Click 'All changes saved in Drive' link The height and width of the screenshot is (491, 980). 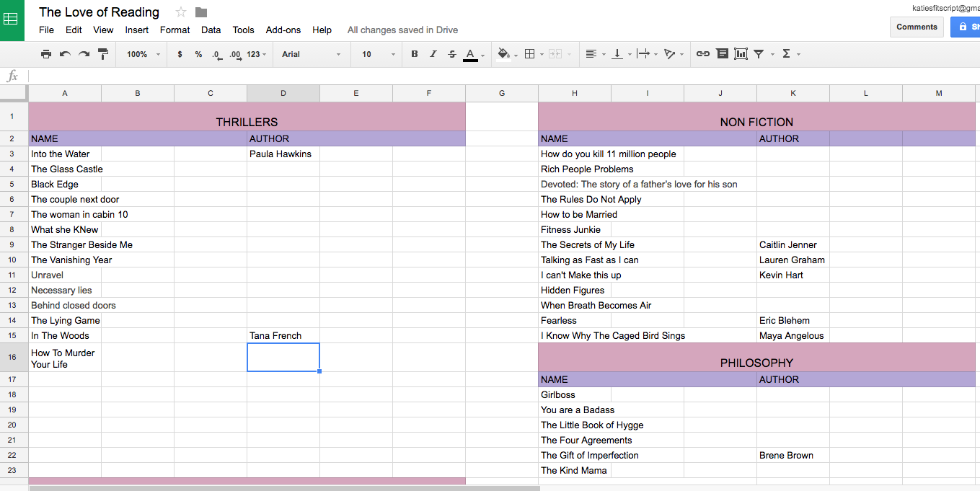click(x=402, y=30)
